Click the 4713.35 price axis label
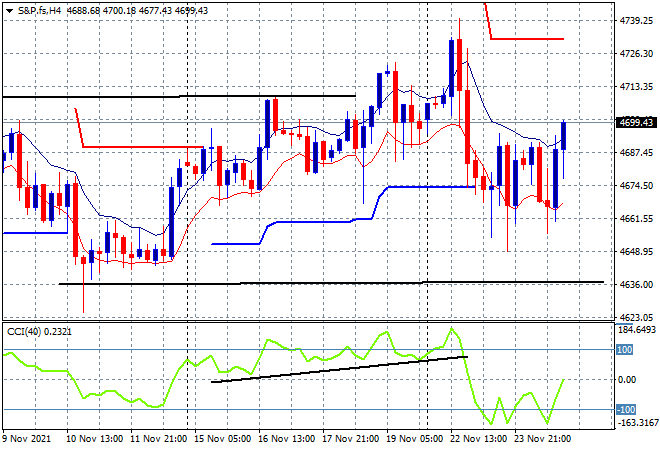 636,87
